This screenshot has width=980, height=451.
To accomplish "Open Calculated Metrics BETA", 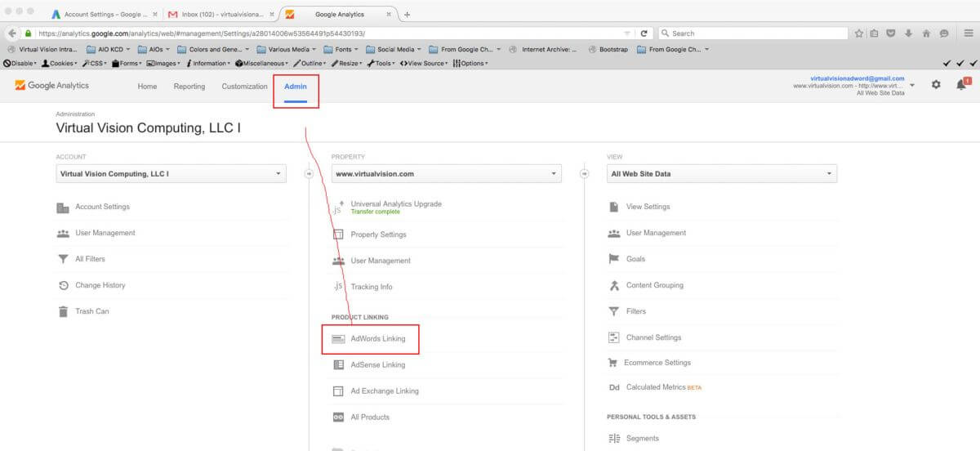I will click(664, 387).
